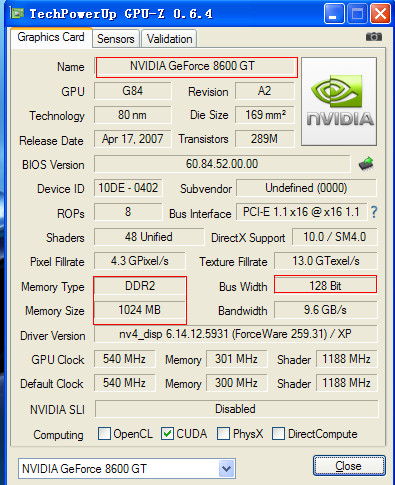Click the BIOS Version value 60.84.52.00.00
The image size is (395, 485).
[x=222, y=164]
